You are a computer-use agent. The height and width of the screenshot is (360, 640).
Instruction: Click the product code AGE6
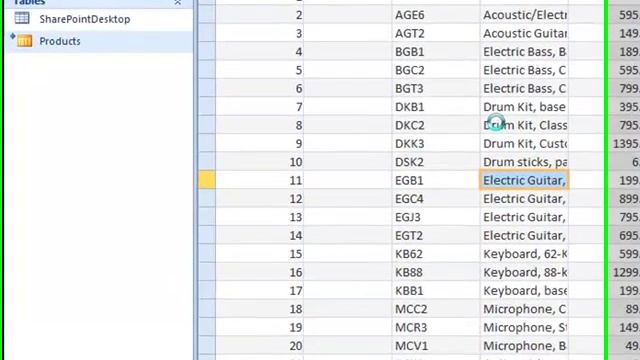409,15
